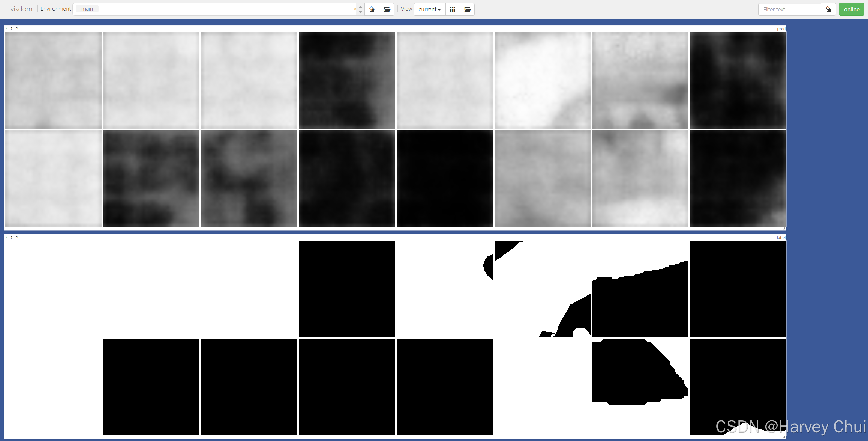This screenshot has width=868, height=441.
Task: Click the visdom brand link
Action: click(21, 9)
